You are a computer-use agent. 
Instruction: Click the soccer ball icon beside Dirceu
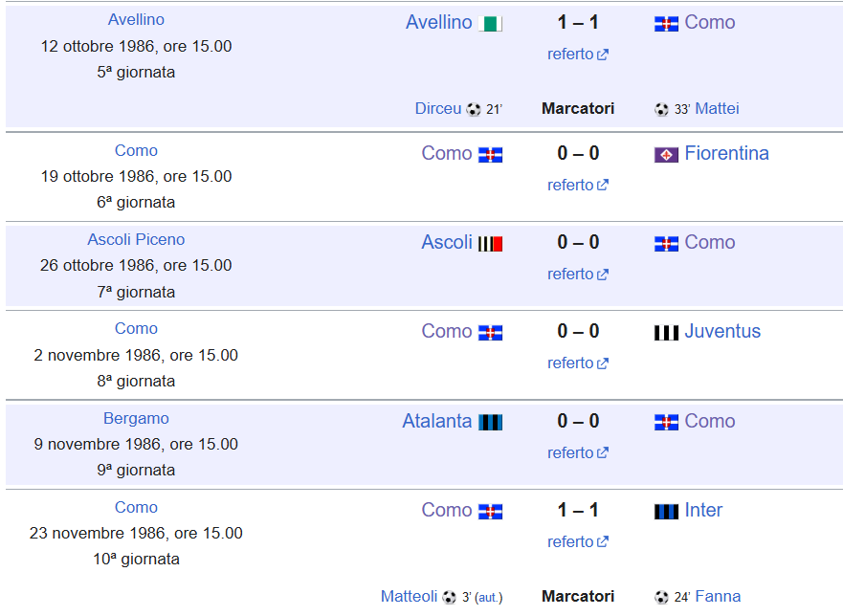(473, 110)
